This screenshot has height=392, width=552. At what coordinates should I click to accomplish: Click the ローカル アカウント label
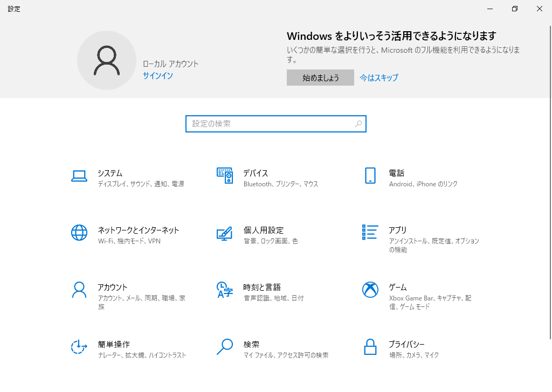[170, 64]
